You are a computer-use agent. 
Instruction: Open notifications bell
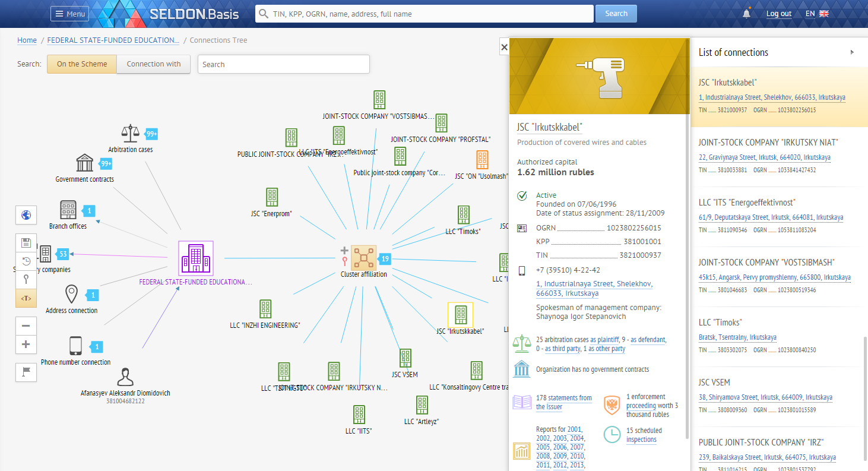[x=746, y=14]
